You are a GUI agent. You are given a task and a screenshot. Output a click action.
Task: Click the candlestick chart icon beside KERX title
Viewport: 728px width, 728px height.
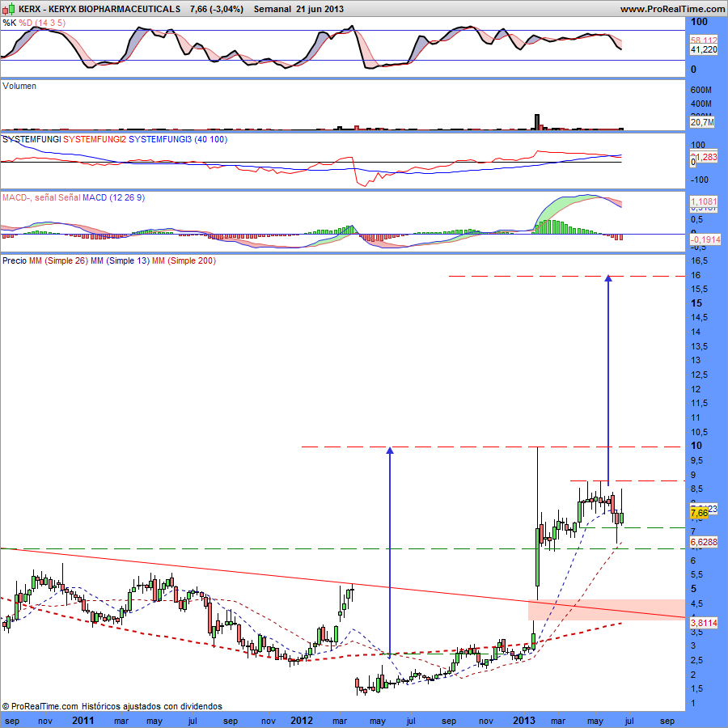pyautogui.click(x=8, y=9)
